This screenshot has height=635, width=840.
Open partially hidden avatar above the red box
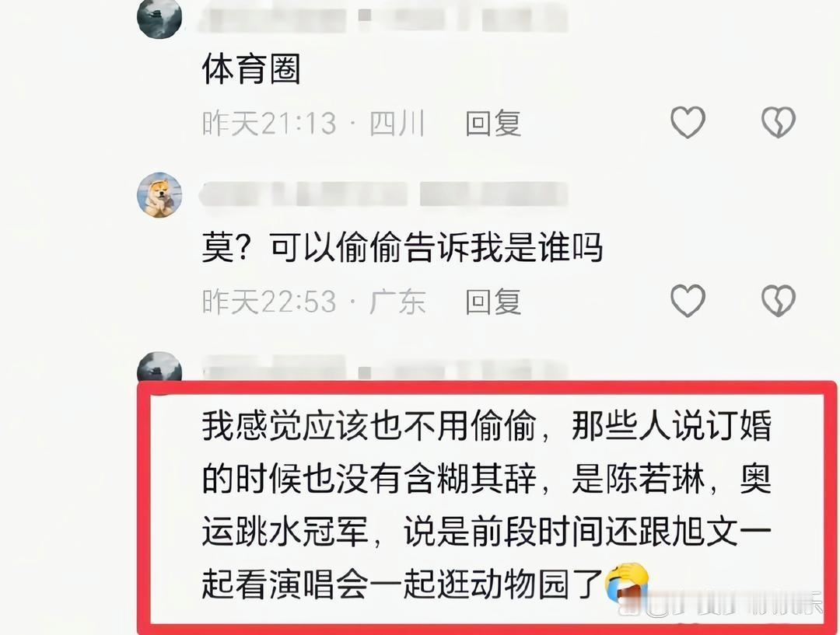[159, 367]
